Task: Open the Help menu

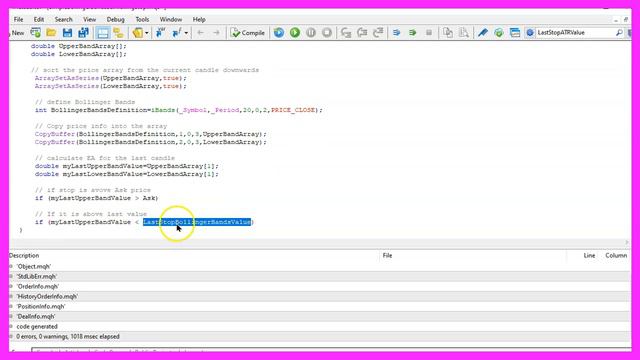Action: coord(199,19)
